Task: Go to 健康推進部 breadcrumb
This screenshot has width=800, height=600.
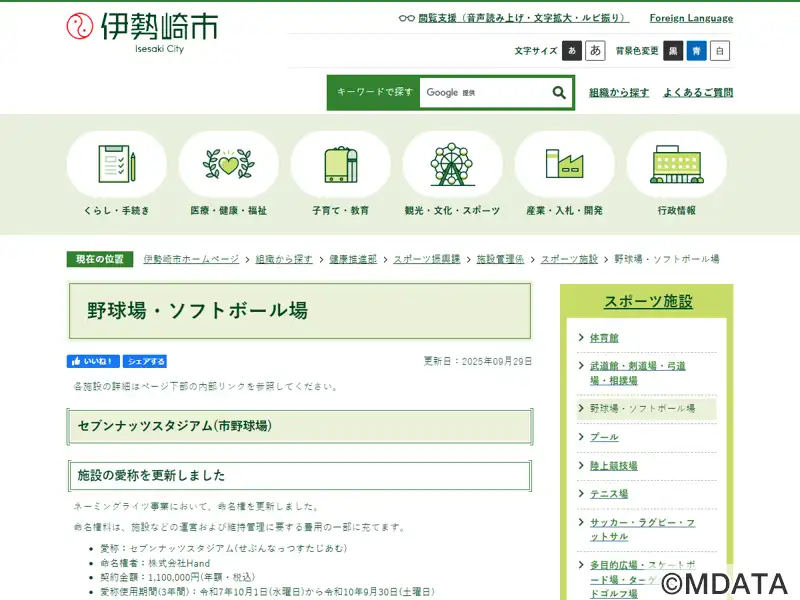Action: tap(353, 259)
